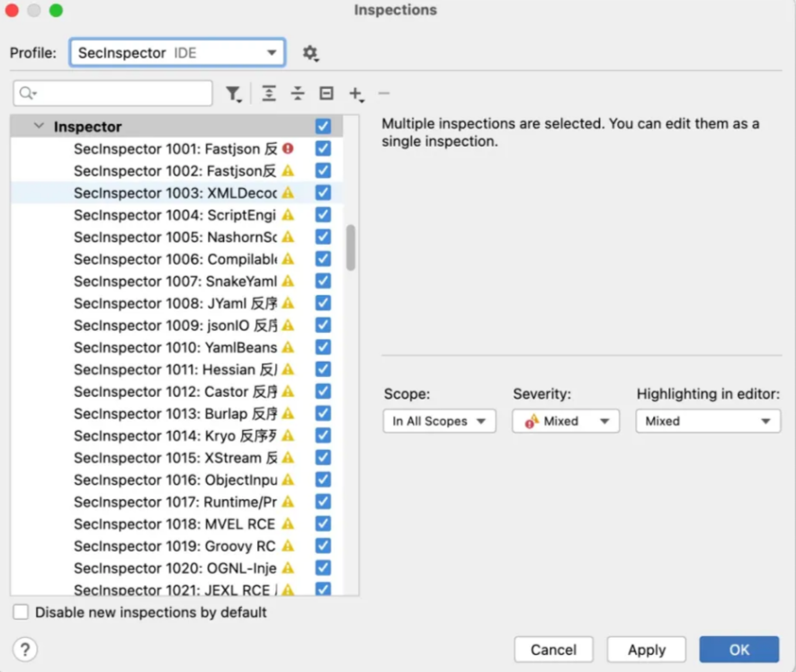Screen dimensions: 796x672
Task: Uncheck SecInspector 1003 XMLDecoder inspection
Action: [323, 193]
